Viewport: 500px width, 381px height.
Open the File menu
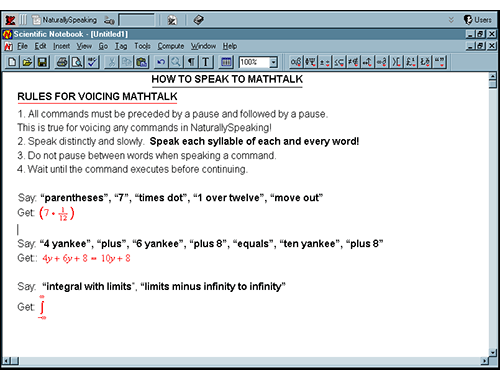(x=23, y=46)
